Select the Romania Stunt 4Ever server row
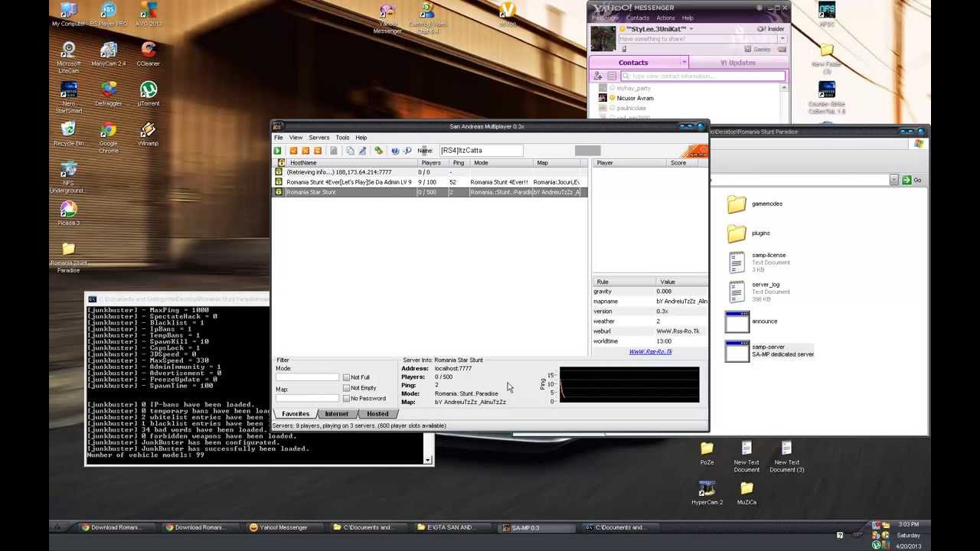 click(x=431, y=182)
